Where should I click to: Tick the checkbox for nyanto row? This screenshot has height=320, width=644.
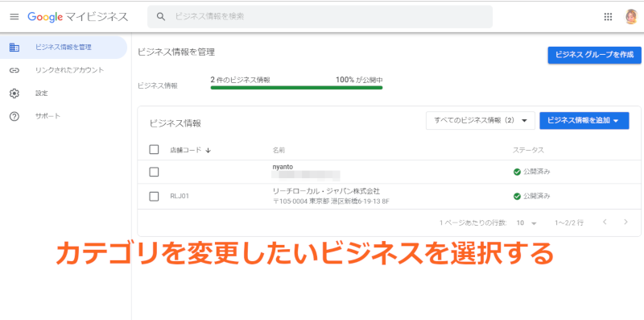(x=154, y=172)
